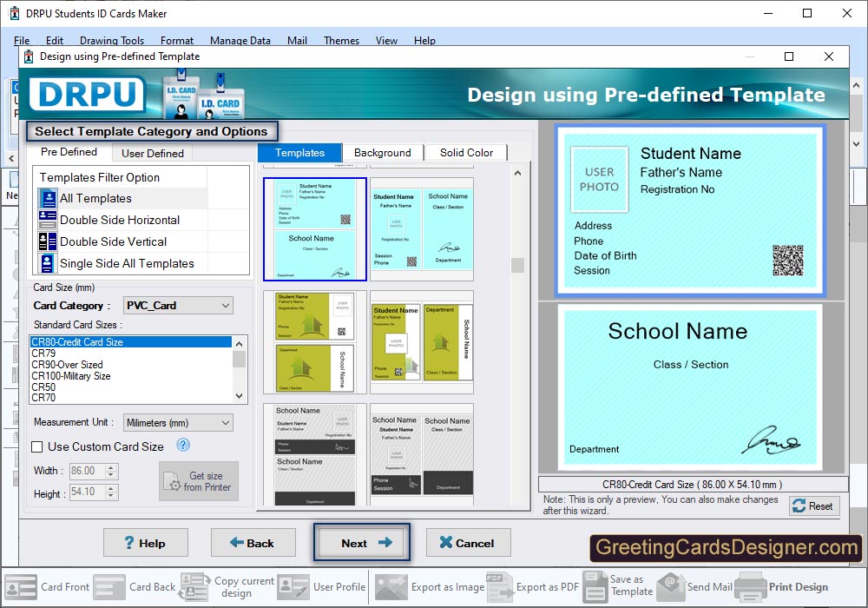The width and height of the screenshot is (868, 608).
Task: Enable Use Custom Card Size checkbox
Action: coord(37,446)
